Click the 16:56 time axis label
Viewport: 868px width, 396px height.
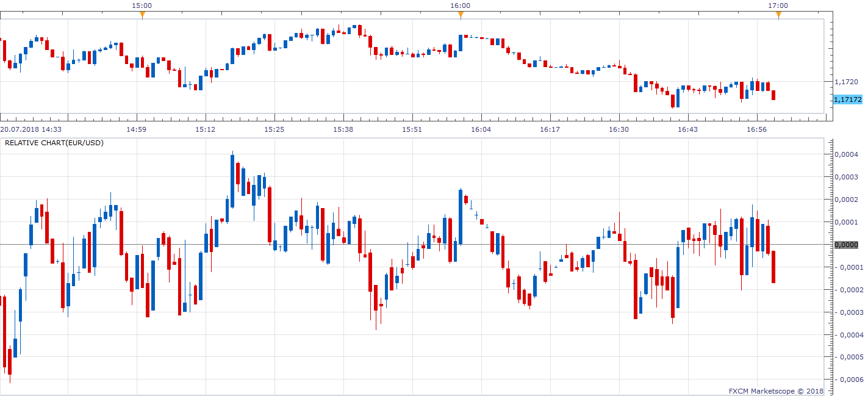pyautogui.click(x=756, y=129)
